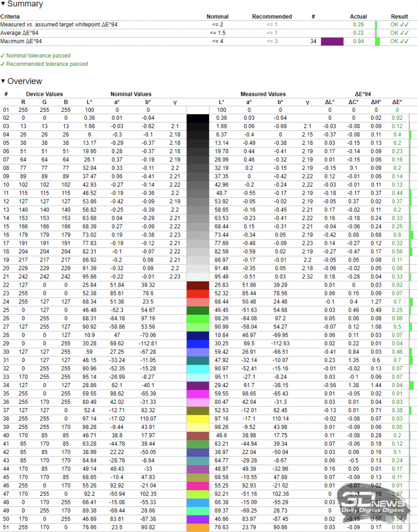Click nominal a* value -84.18 in row 26
Image resolution: width=418 pixels, height=532 pixels.
(x=117, y=319)
